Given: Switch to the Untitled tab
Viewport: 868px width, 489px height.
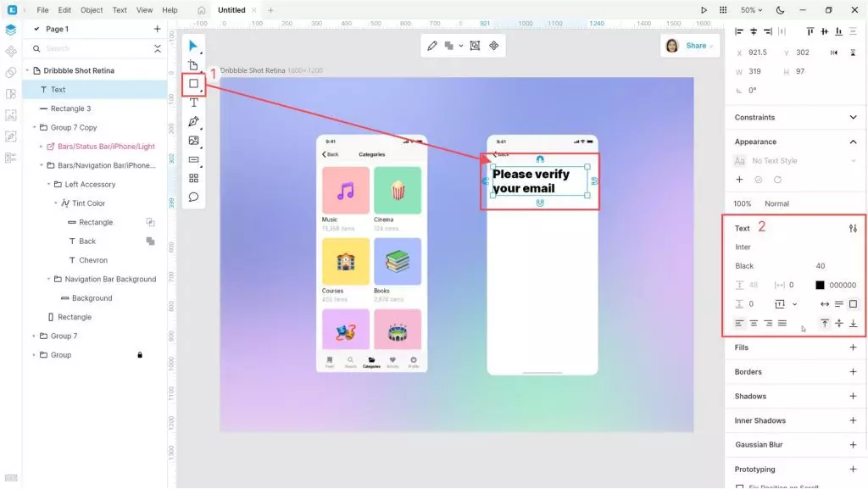Looking at the screenshot, I should pyautogui.click(x=231, y=10).
